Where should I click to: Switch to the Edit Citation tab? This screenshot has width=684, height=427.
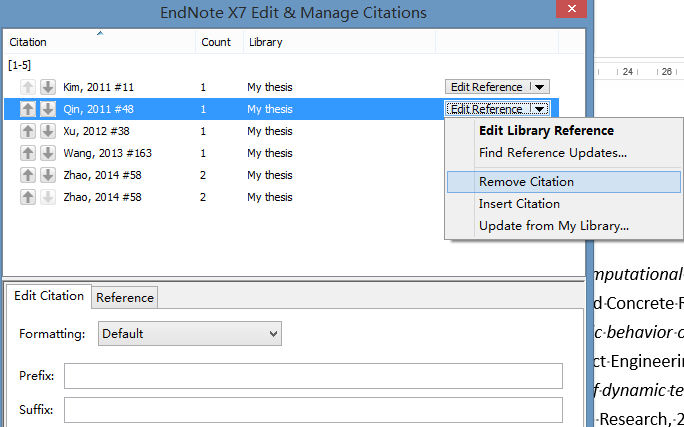49,296
